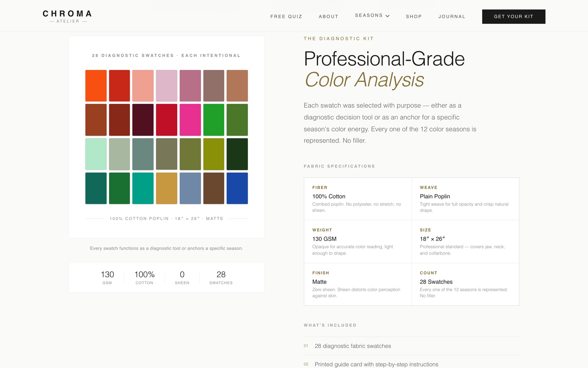
Task: Pick the royal blue swatch
Action: coord(237,188)
